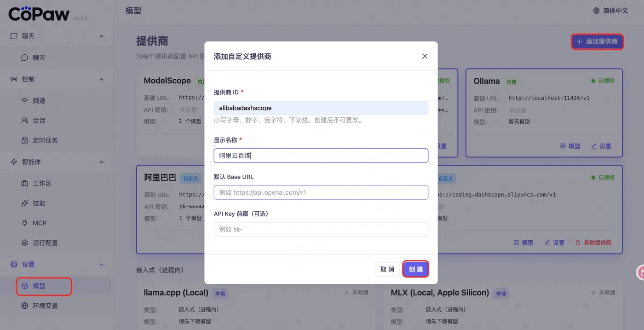Focus the 显示名称 input field
Screen dimensions: 644x330
(321, 156)
